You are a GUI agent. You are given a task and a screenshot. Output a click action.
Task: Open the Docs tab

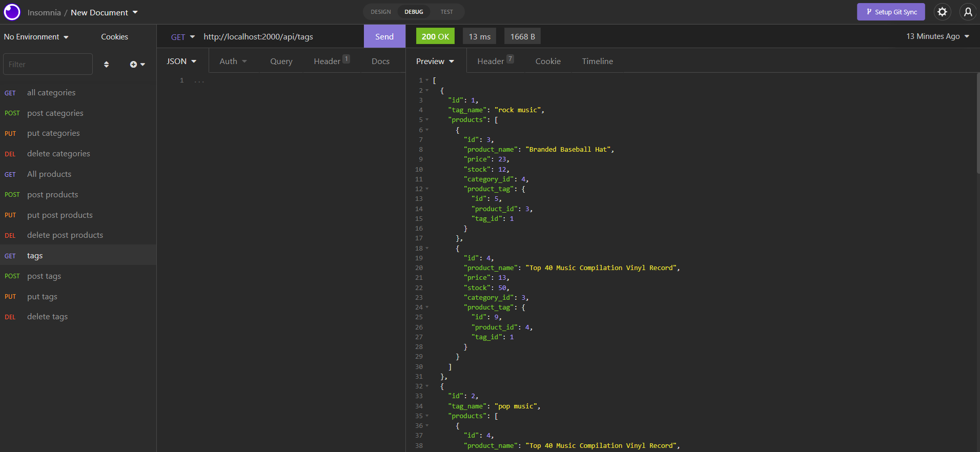pos(380,61)
